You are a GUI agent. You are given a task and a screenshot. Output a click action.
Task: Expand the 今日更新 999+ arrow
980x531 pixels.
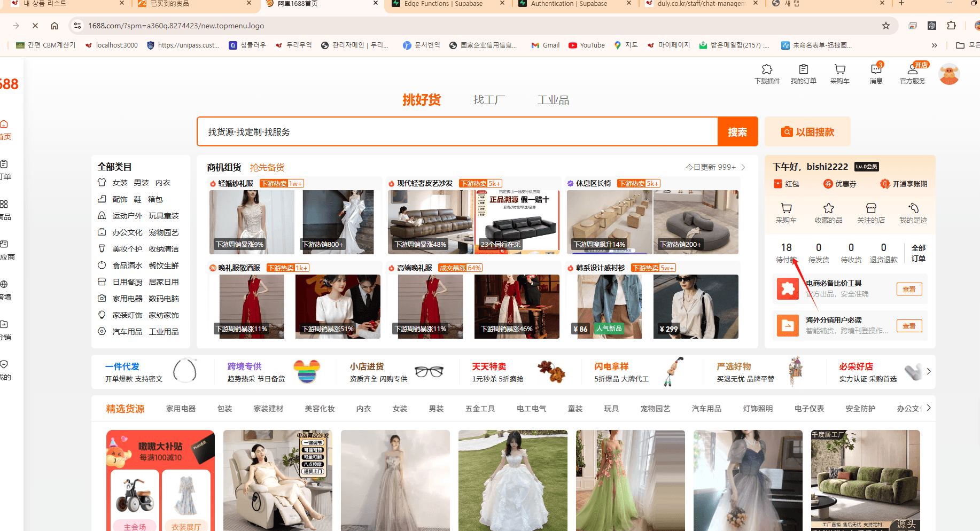[x=743, y=167]
